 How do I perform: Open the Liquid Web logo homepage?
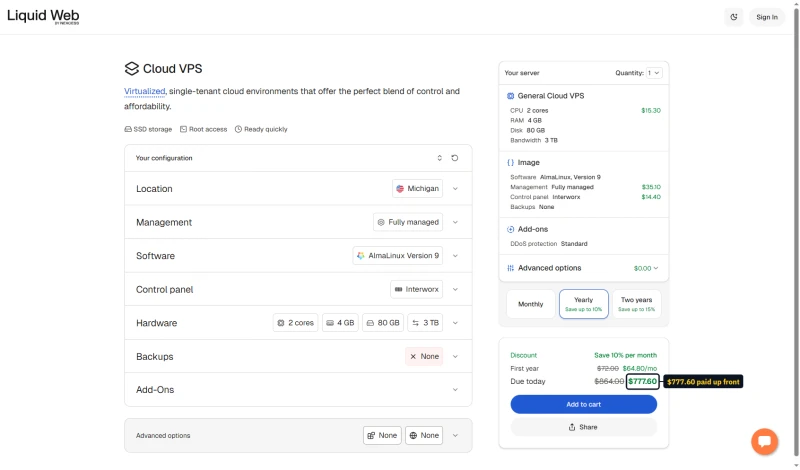[43, 16]
